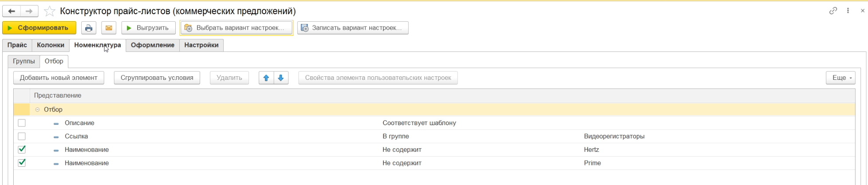Click the email envelope icon button
The image size is (868, 185).
point(108,28)
